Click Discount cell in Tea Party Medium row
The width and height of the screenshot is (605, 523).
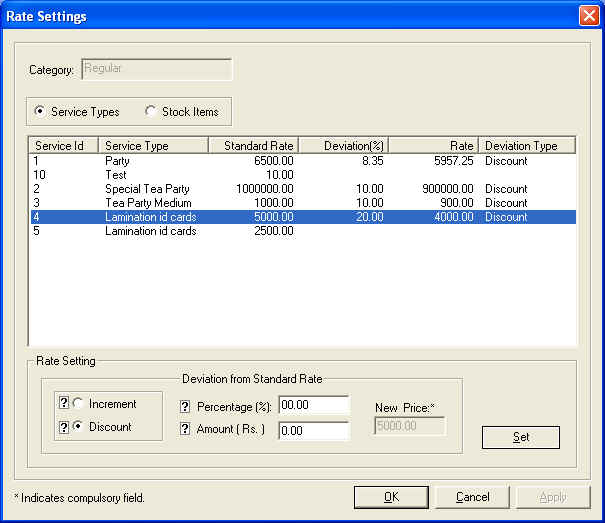point(506,203)
